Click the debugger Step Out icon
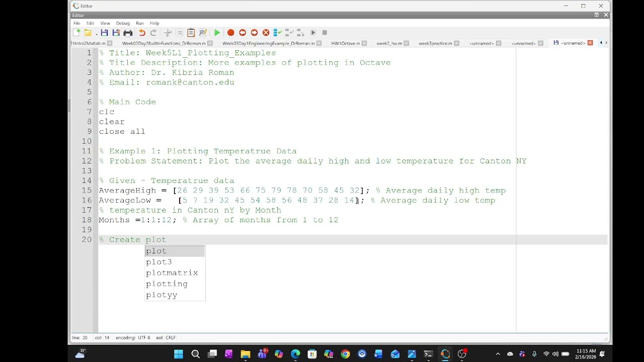The height and width of the screenshot is (362, 644). pos(300,33)
